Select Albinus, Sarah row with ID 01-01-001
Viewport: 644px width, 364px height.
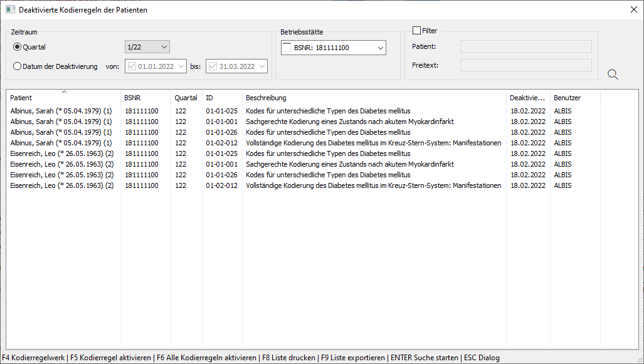point(303,122)
